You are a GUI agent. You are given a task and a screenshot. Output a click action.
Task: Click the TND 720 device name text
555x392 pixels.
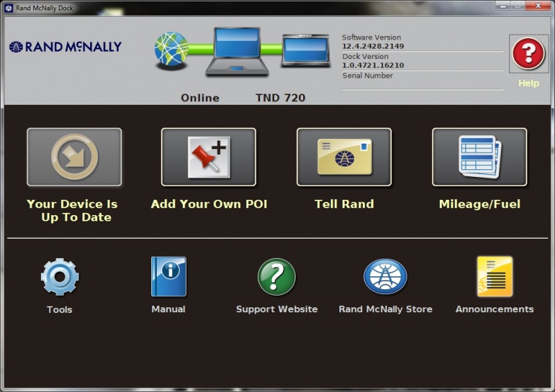point(280,98)
